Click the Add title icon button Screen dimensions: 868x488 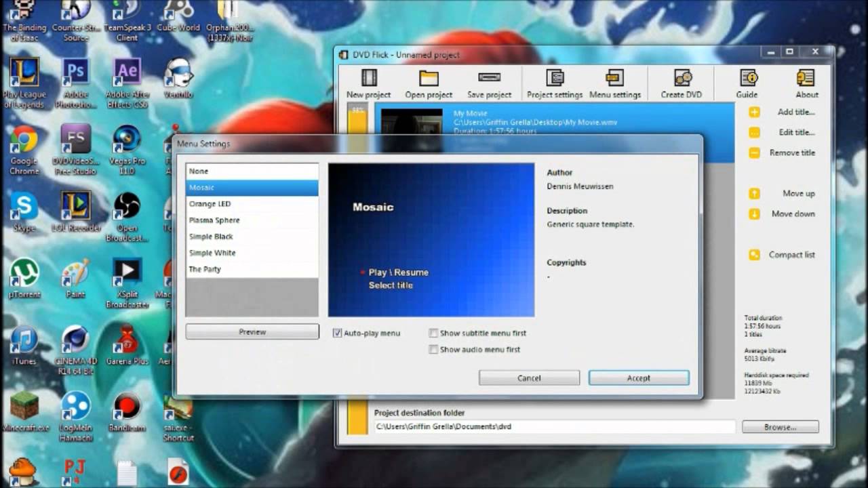coord(754,112)
